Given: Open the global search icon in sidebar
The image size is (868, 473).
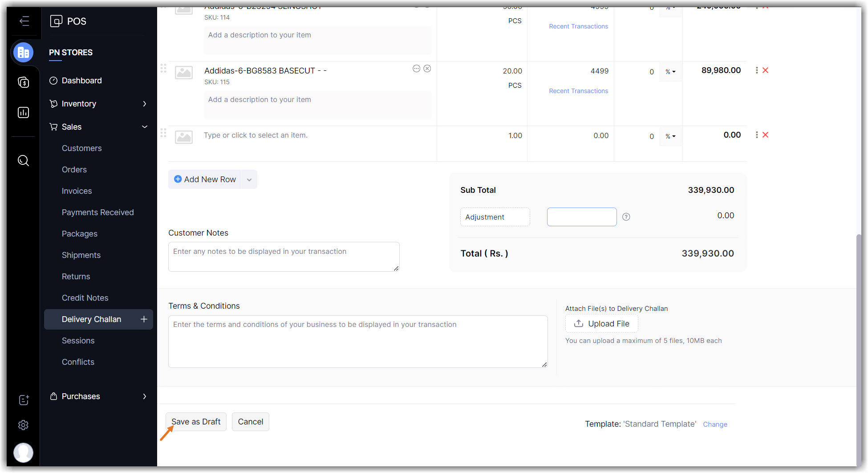Looking at the screenshot, I should point(23,161).
